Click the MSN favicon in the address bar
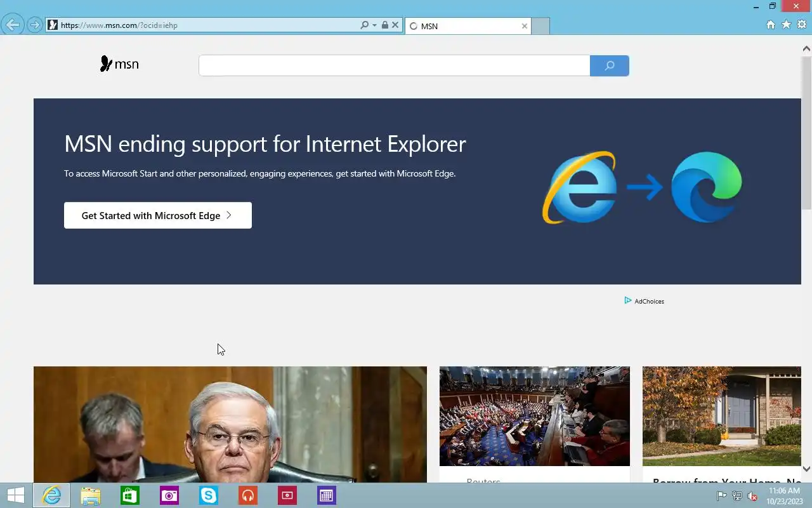 (x=53, y=25)
